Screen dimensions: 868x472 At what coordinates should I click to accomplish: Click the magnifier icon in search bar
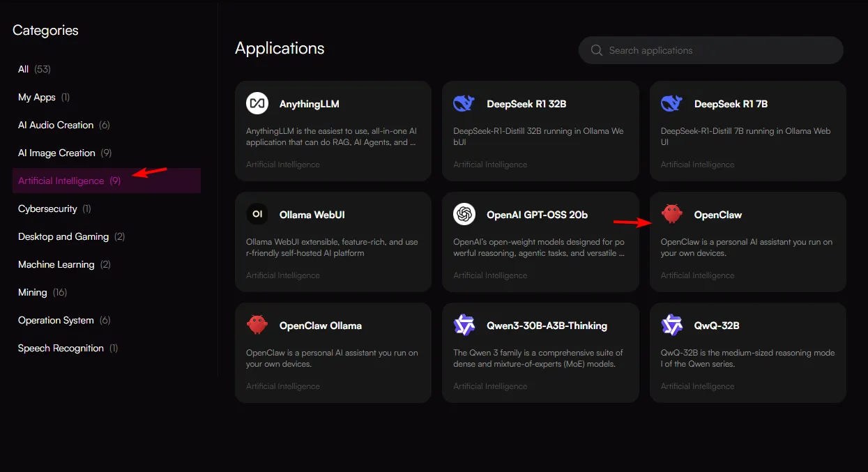597,50
